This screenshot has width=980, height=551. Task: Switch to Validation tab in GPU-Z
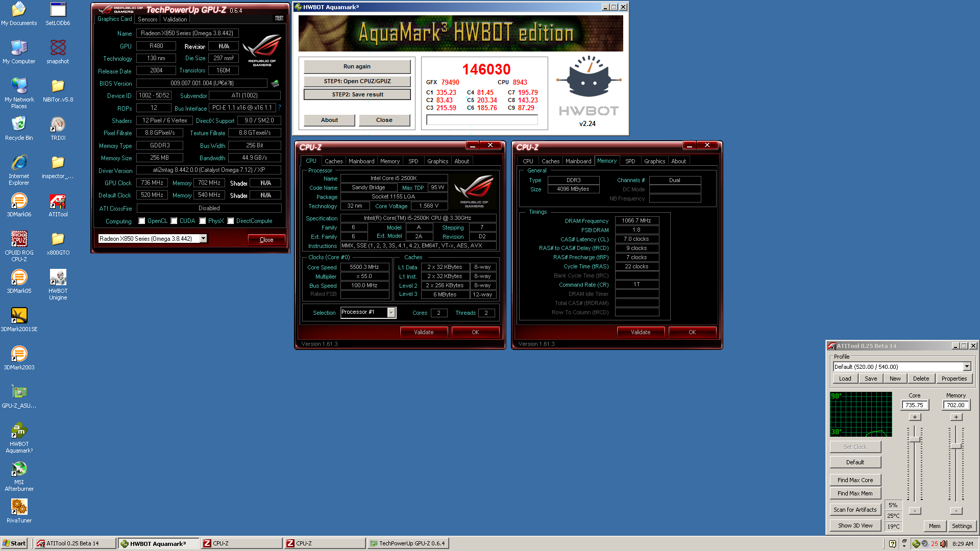pos(175,19)
